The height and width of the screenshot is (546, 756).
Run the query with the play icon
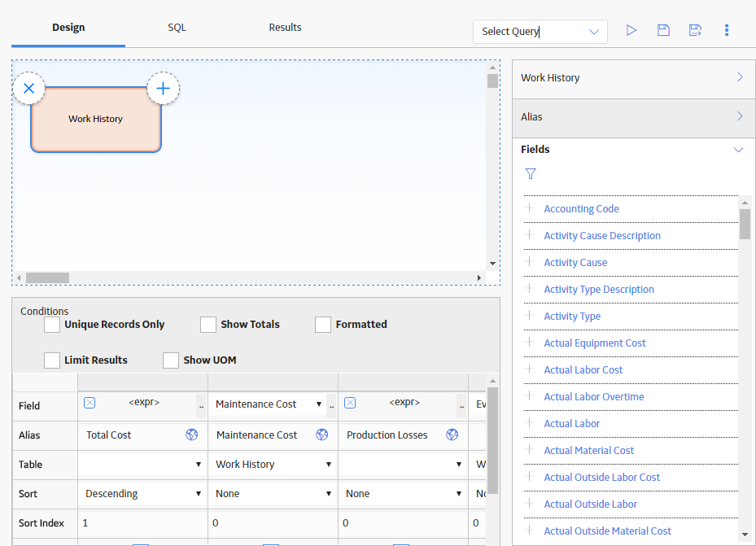(x=631, y=30)
